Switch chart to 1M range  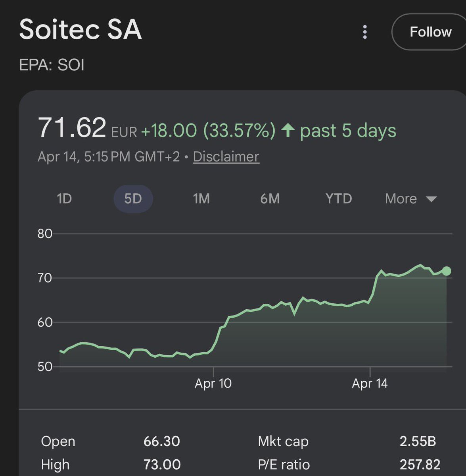click(x=201, y=198)
